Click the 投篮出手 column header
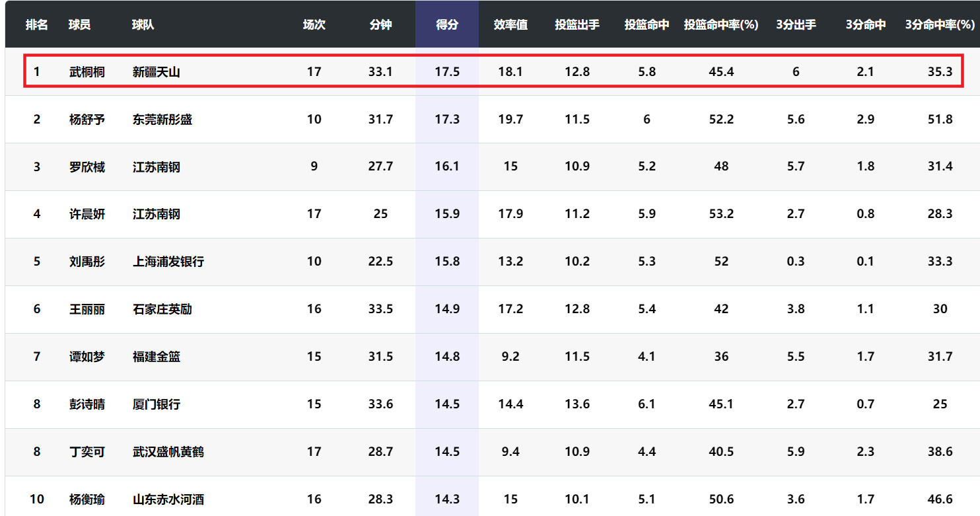The image size is (980, 516). click(x=577, y=25)
